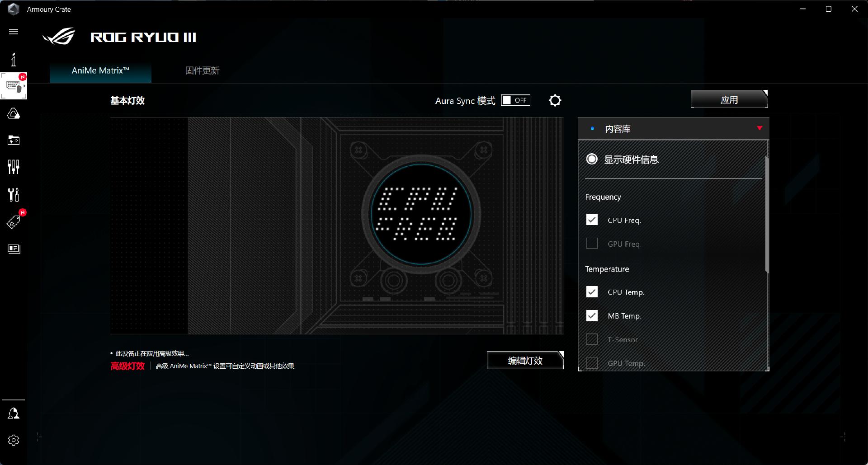This screenshot has height=465, width=868.
Task: Click the 基本灯效 heading
Action: click(127, 101)
